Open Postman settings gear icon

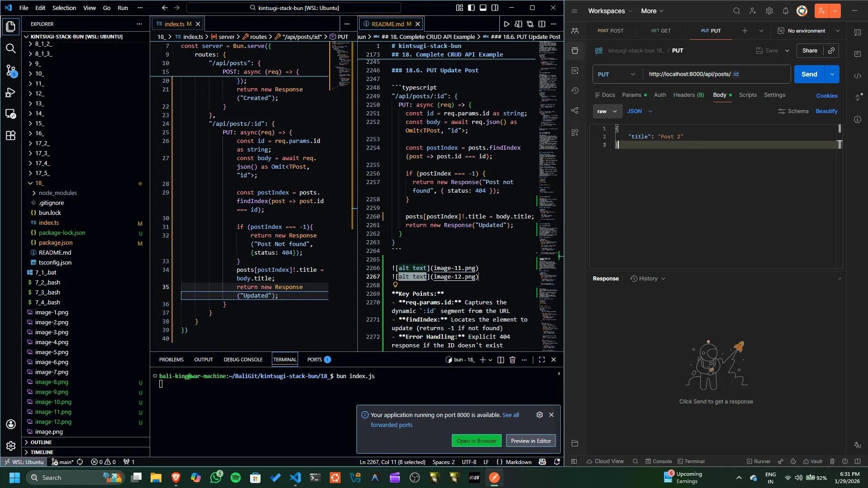pyautogui.click(x=769, y=11)
